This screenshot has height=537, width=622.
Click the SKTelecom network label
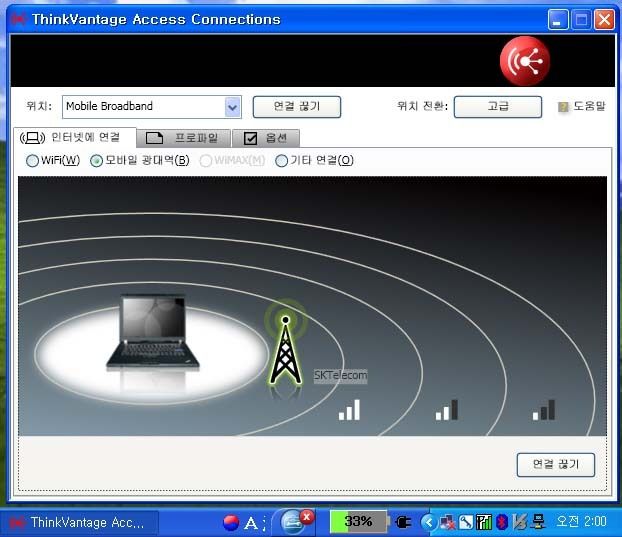pyautogui.click(x=340, y=375)
